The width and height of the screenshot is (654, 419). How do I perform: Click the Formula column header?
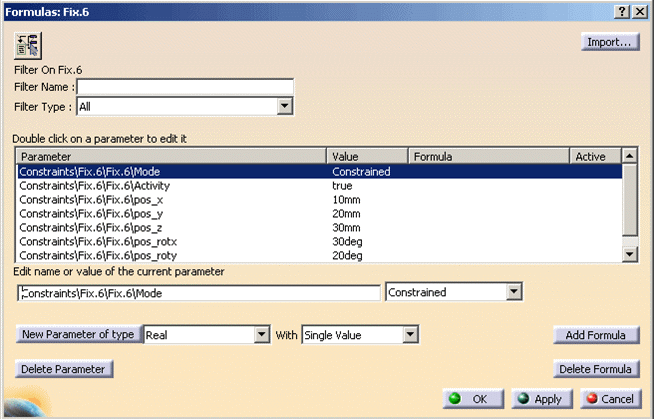(x=488, y=157)
